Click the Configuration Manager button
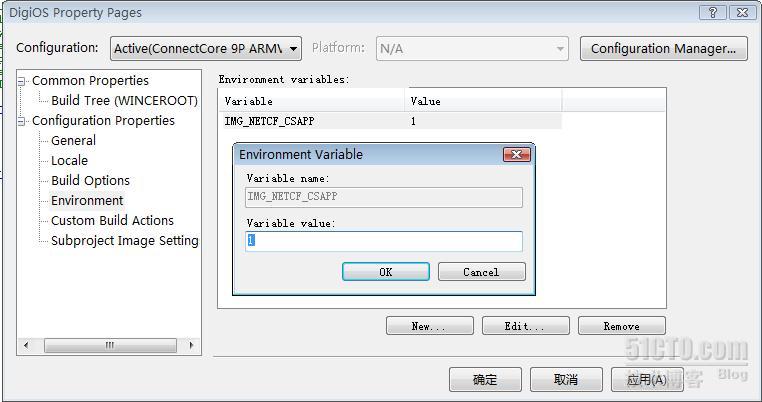Screen dimensions: 762x402 pos(663,49)
